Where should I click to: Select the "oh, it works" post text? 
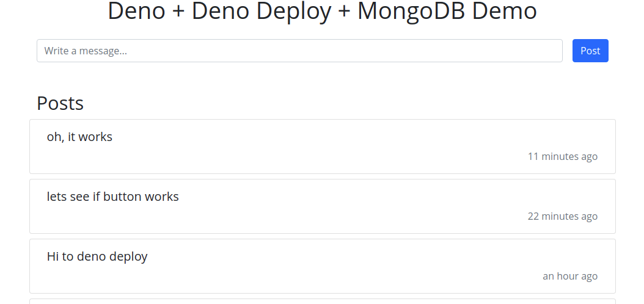[x=79, y=137]
